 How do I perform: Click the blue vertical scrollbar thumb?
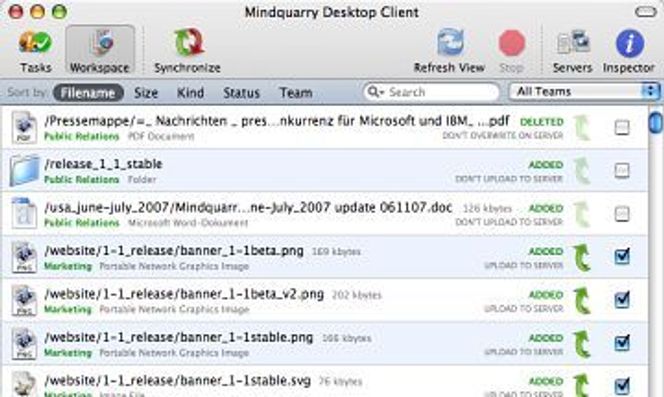tap(656, 122)
